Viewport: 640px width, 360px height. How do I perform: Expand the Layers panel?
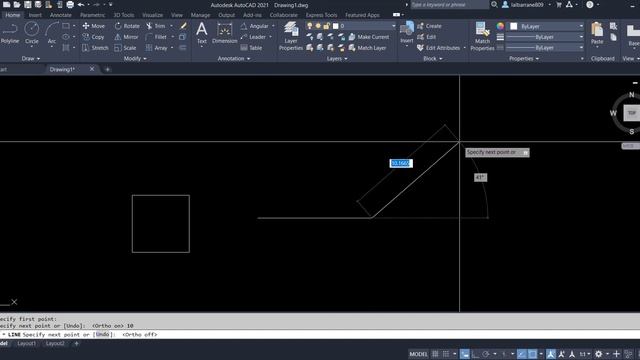337,58
